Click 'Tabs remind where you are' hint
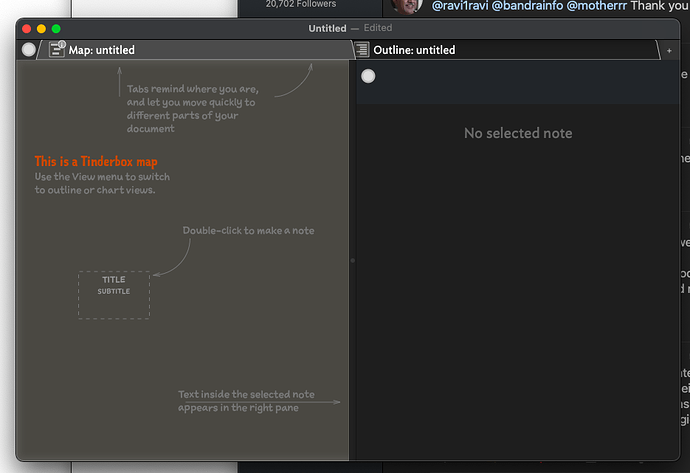690x473 pixels. click(193, 89)
